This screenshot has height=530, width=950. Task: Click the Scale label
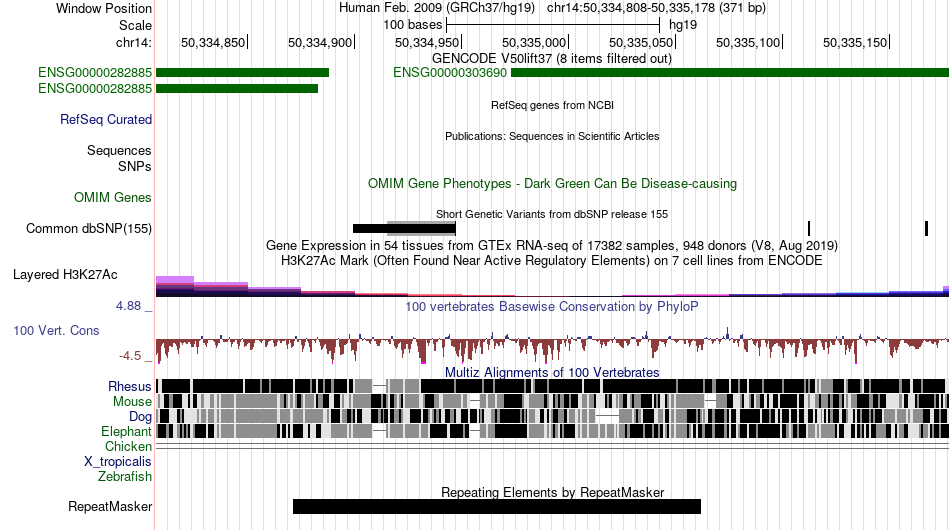[x=136, y=25]
